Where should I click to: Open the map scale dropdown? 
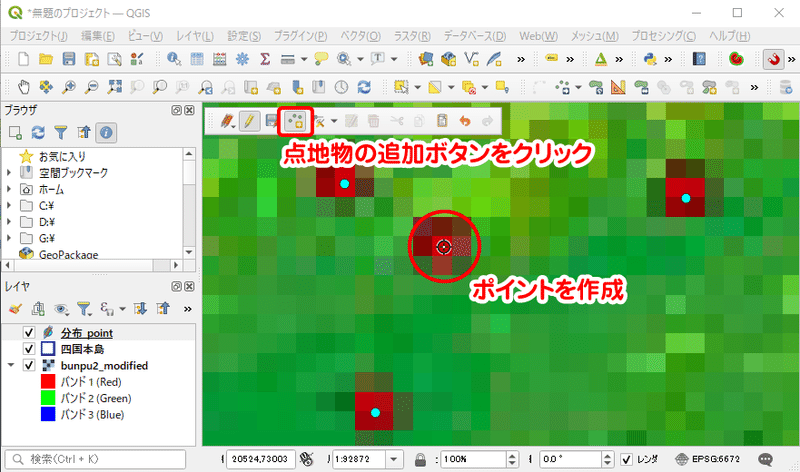(x=394, y=459)
